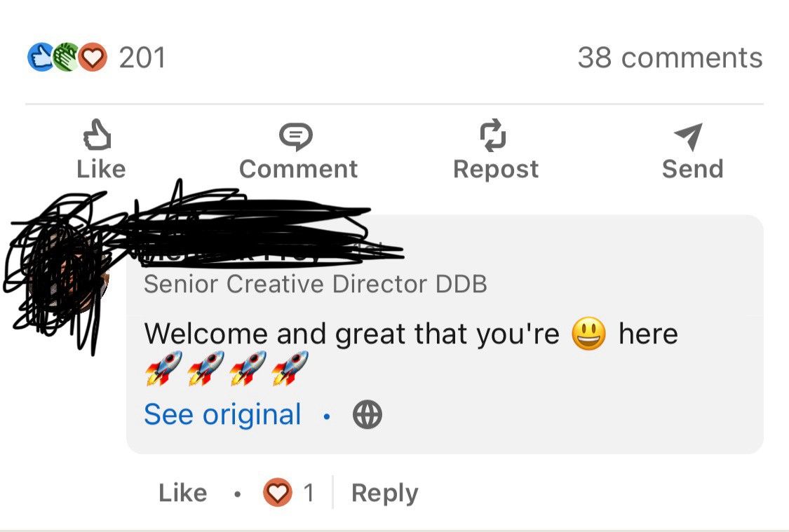Open the 201 reactions list
789x532 pixels.
142,57
